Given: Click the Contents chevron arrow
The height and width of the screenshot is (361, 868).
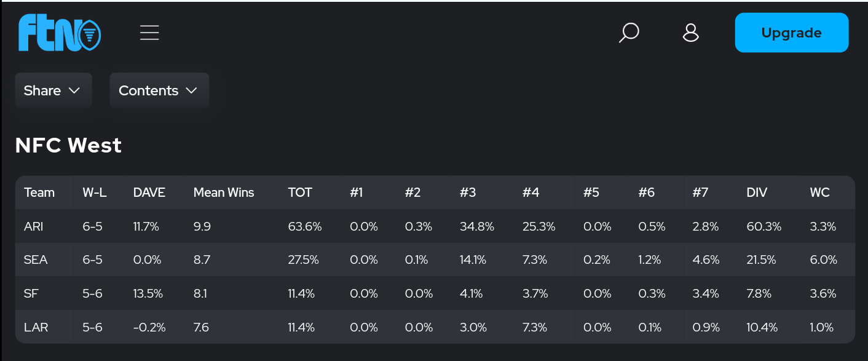Looking at the screenshot, I should coord(191,90).
